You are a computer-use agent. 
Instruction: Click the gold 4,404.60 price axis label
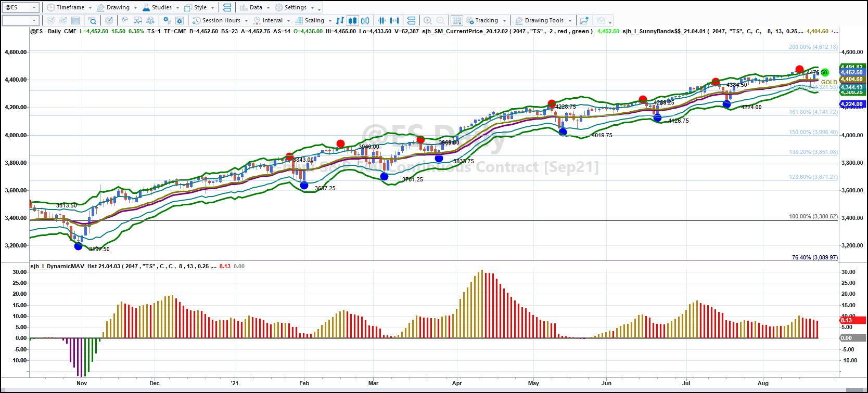click(851, 80)
